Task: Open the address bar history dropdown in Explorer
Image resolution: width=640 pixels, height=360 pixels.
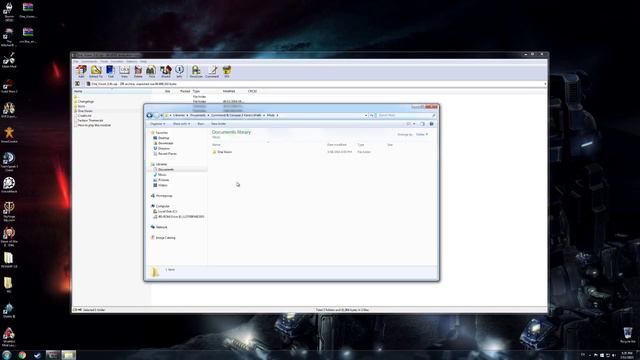Action: coord(366,116)
